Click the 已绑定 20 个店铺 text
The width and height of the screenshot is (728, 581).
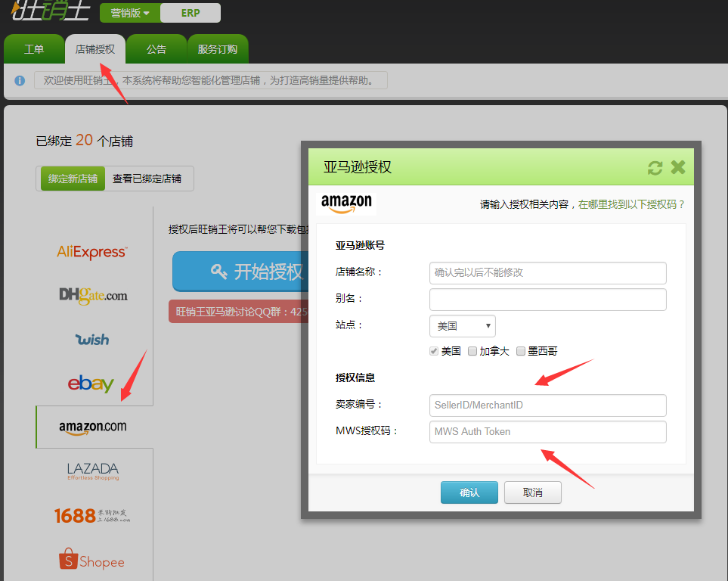[x=85, y=141]
